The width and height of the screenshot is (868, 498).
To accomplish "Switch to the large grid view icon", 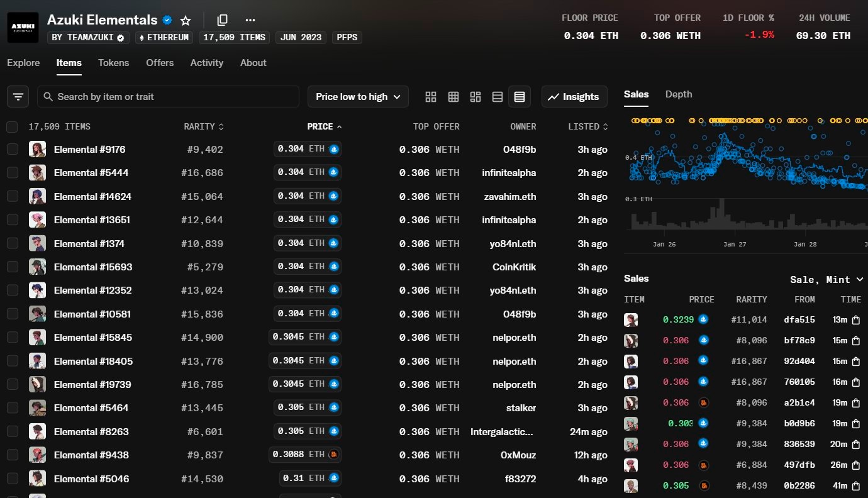I will click(x=431, y=97).
